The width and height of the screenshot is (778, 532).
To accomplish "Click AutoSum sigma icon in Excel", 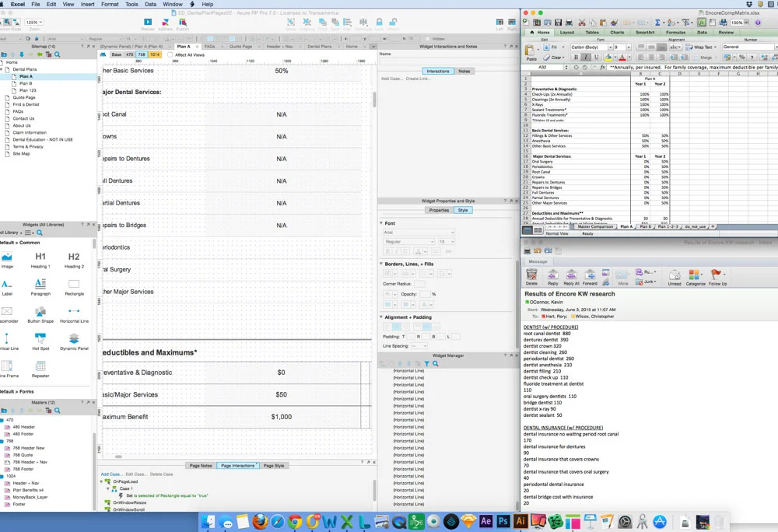I will pos(657,23).
